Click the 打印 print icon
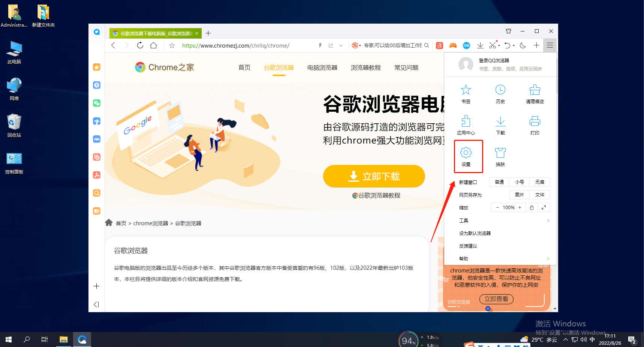Viewport: 644px width, 347px height. (x=535, y=126)
